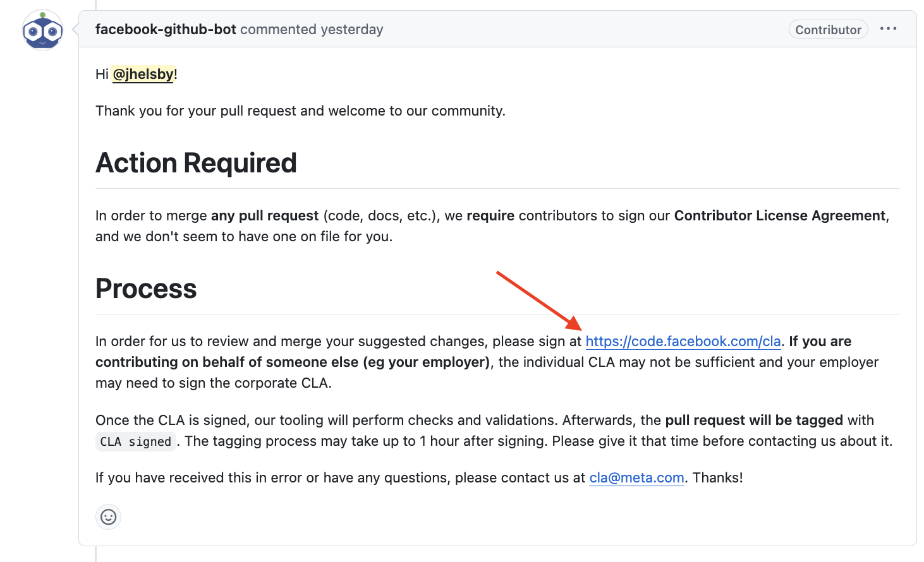Click the "Process" section heading

pos(146,289)
